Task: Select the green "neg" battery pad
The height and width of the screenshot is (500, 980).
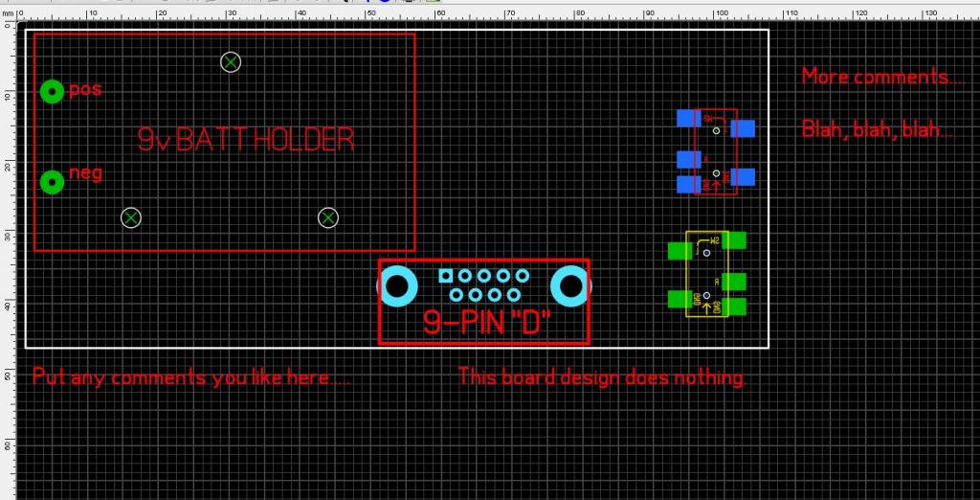Action: (52, 181)
